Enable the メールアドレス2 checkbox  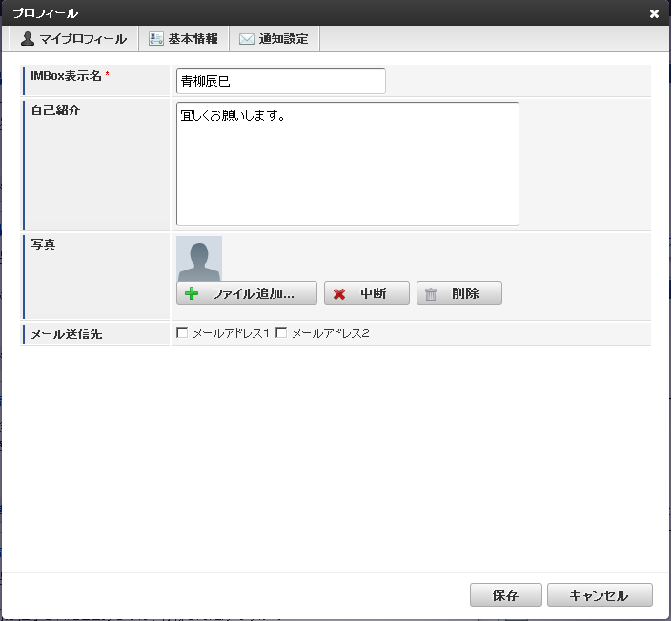pos(281,332)
